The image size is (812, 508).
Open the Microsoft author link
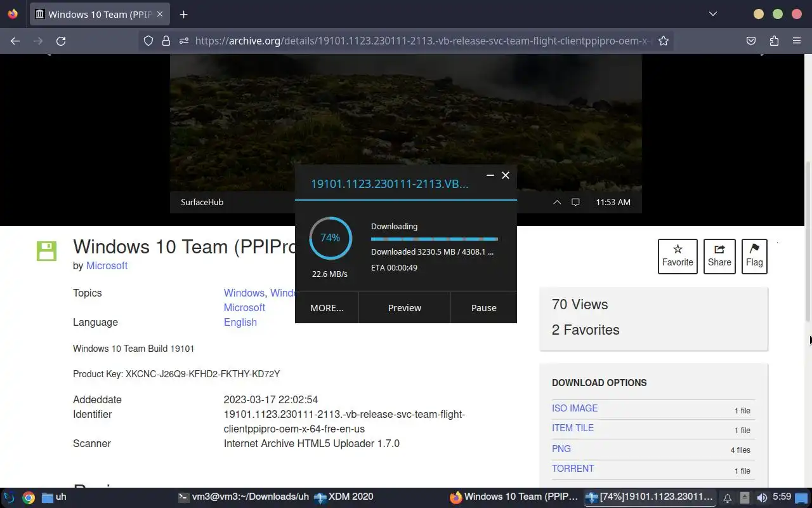[x=107, y=265]
